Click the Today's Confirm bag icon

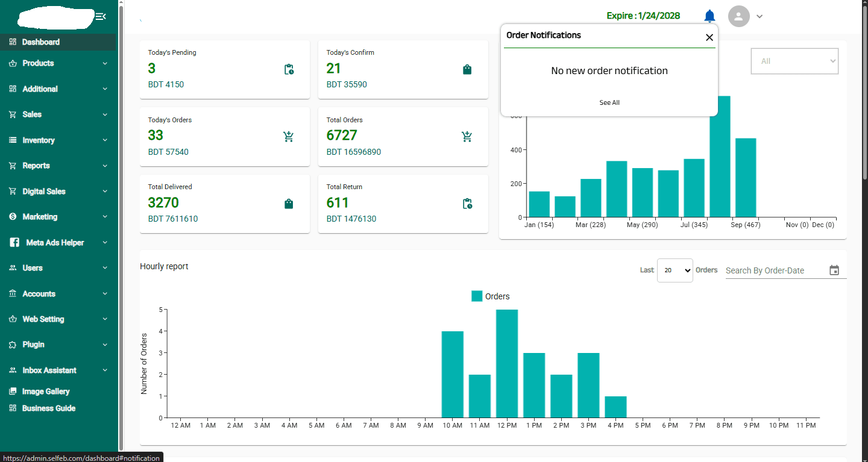tap(467, 69)
